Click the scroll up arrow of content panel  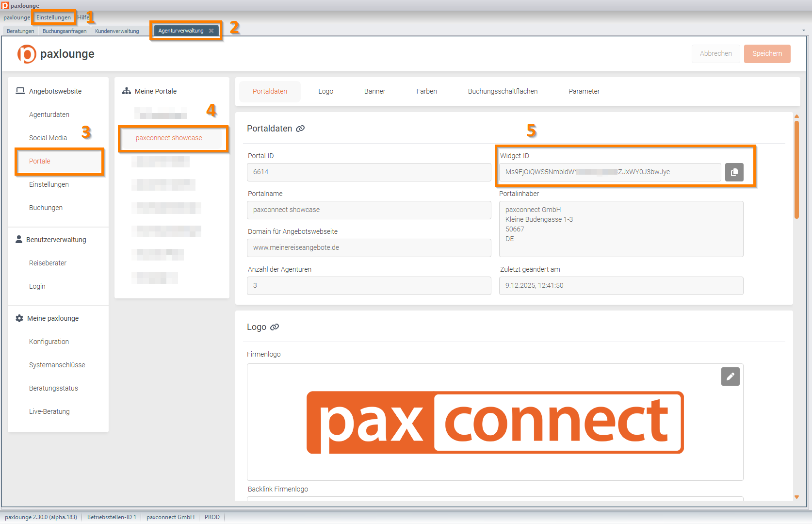[x=796, y=116]
